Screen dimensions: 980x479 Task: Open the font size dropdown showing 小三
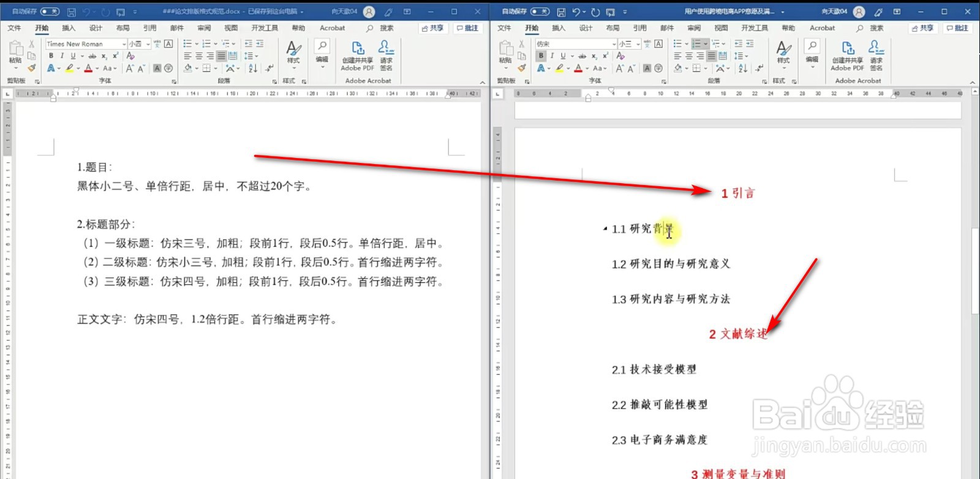click(x=638, y=44)
